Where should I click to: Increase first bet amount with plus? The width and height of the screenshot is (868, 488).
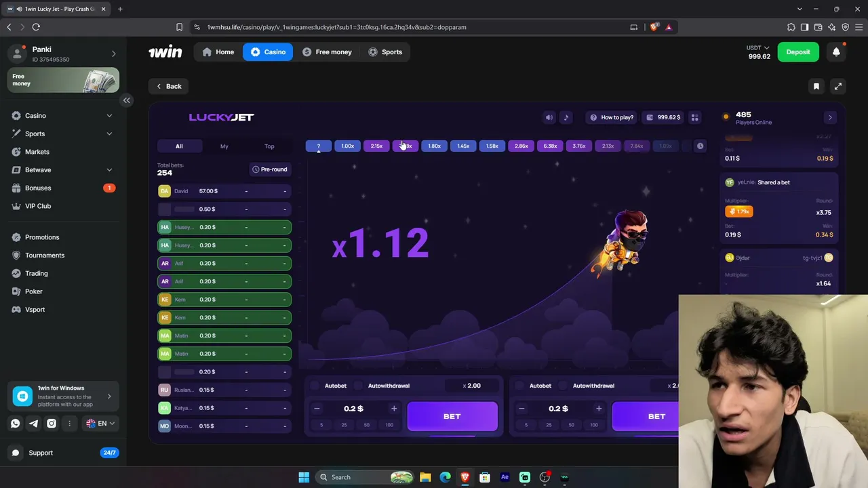pos(394,409)
